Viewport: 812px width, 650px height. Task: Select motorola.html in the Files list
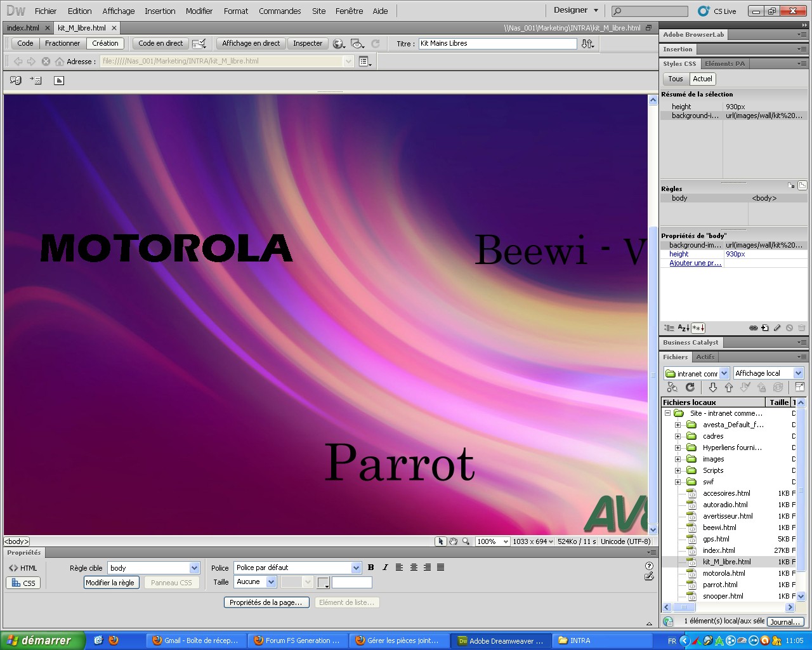[x=724, y=573]
